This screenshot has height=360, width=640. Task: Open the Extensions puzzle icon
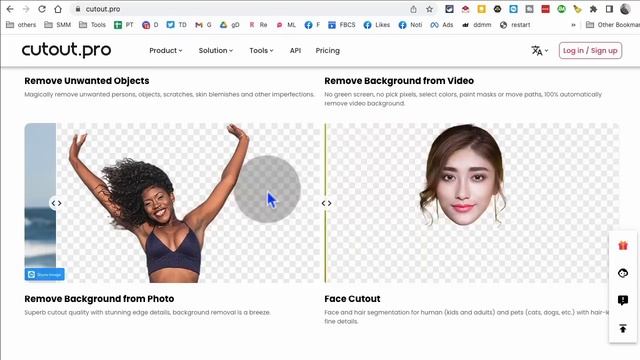point(593,9)
